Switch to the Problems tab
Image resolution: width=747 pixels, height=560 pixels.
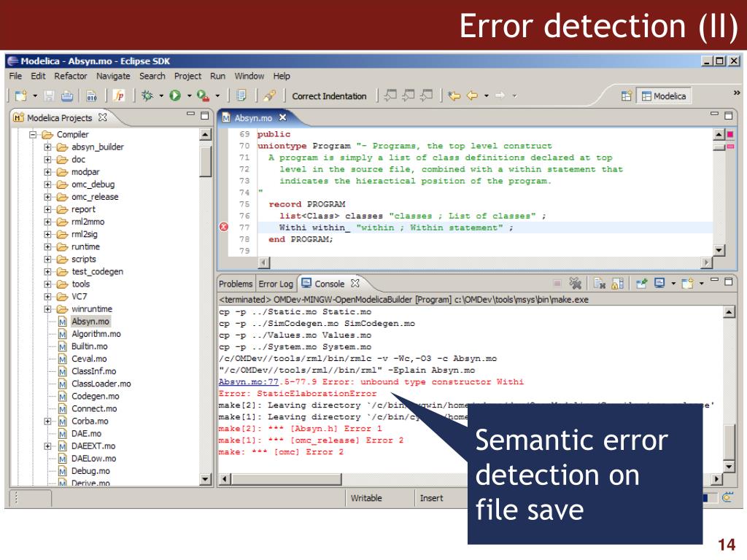tap(236, 284)
